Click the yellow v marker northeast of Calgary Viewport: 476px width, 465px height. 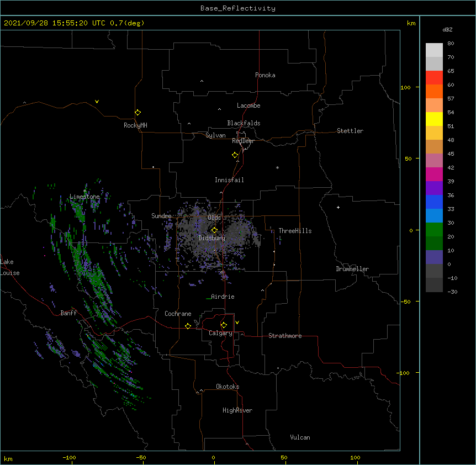coord(237,323)
